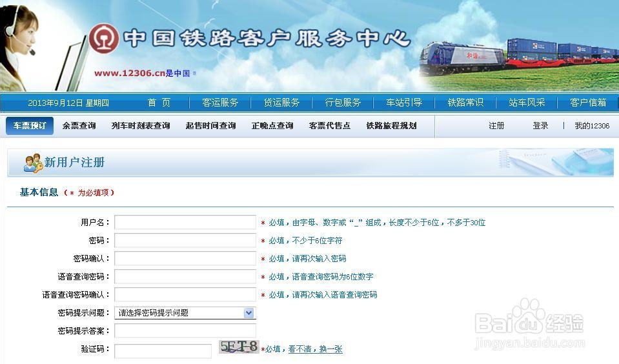This screenshot has height=364, width=619.
Task: Click the 为必填项 required note
Action: click(89, 193)
